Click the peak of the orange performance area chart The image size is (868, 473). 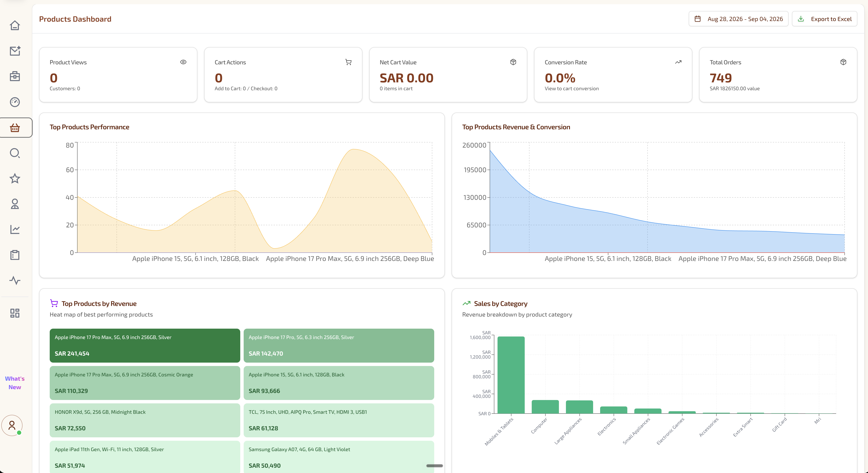point(353,149)
